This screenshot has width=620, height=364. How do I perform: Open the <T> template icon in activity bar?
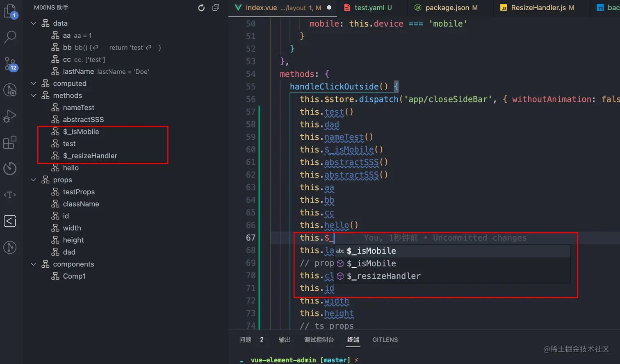pos(10,195)
